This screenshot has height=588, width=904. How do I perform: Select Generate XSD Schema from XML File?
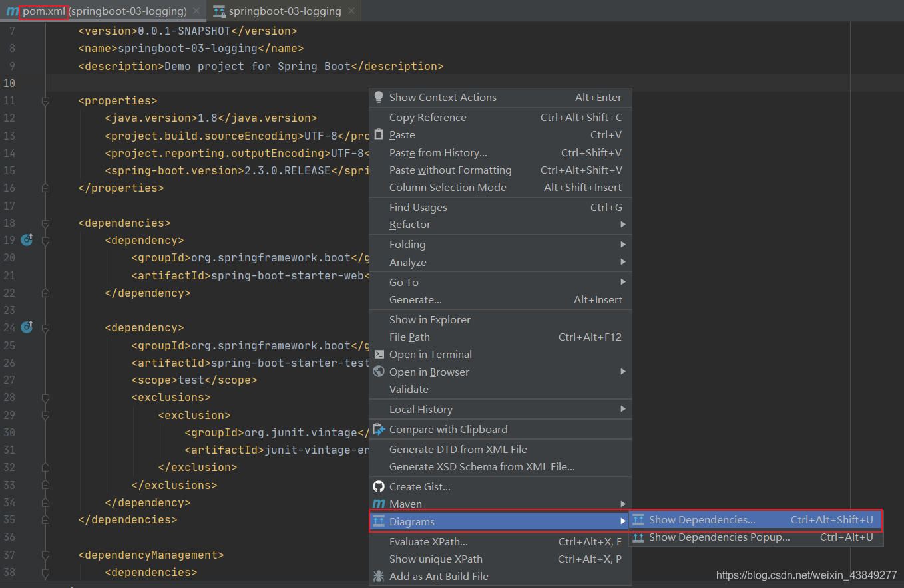coord(500,467)
